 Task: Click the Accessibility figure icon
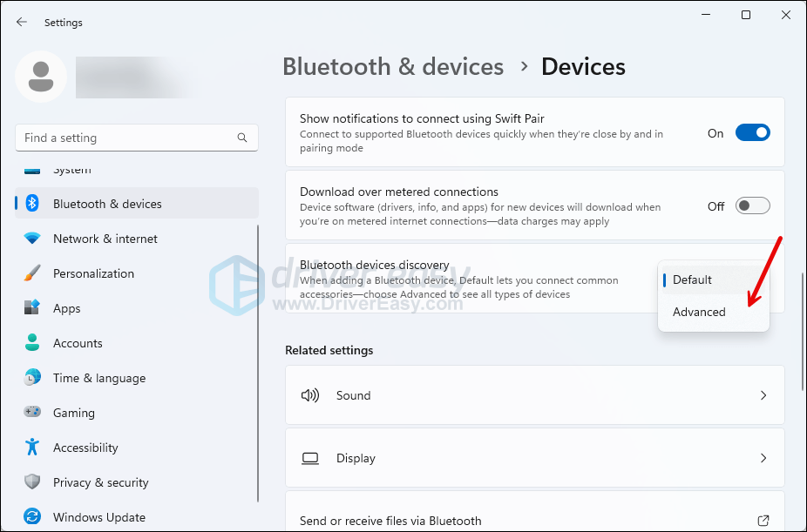click(32, 448)
